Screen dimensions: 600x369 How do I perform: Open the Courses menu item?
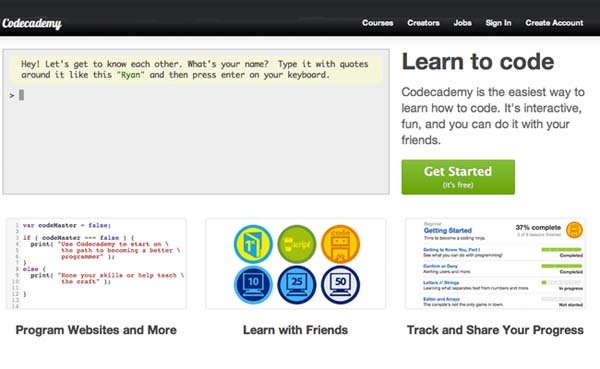[378, 23]
